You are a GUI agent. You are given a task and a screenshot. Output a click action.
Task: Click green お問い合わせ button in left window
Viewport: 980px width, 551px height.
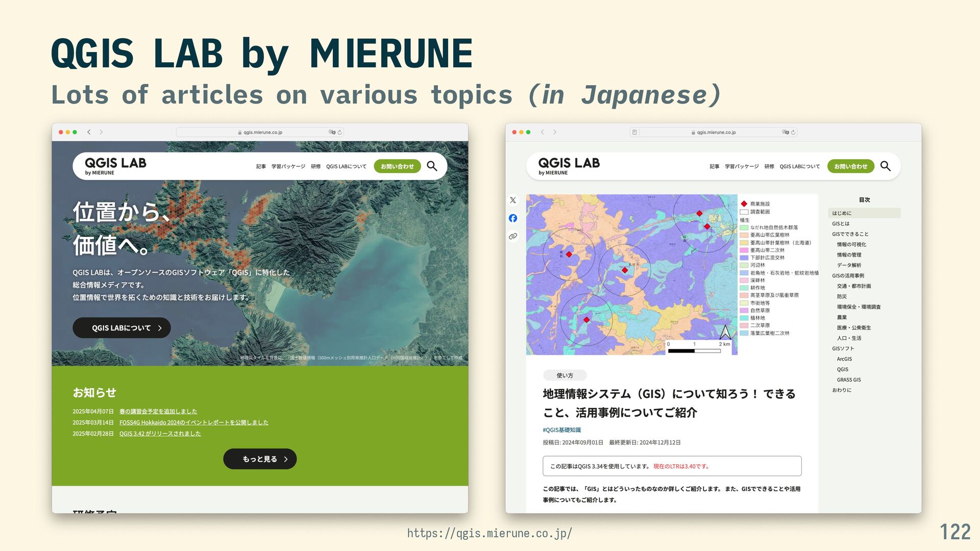[397, 166]
